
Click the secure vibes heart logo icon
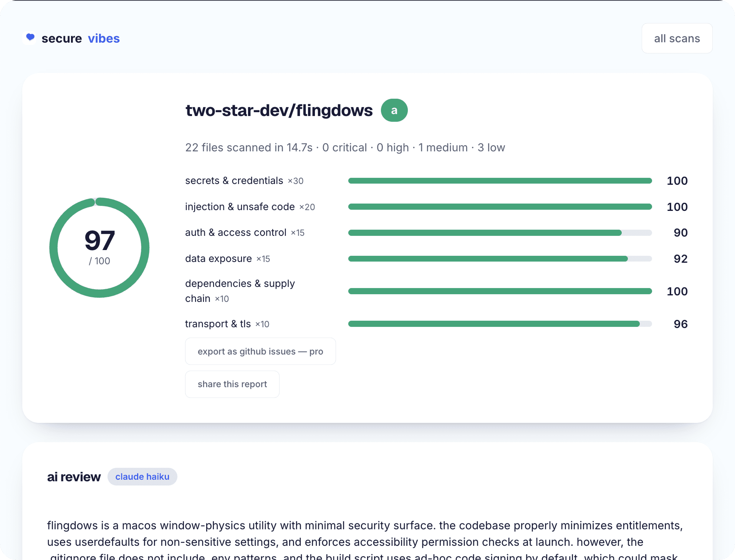[30, 38]
